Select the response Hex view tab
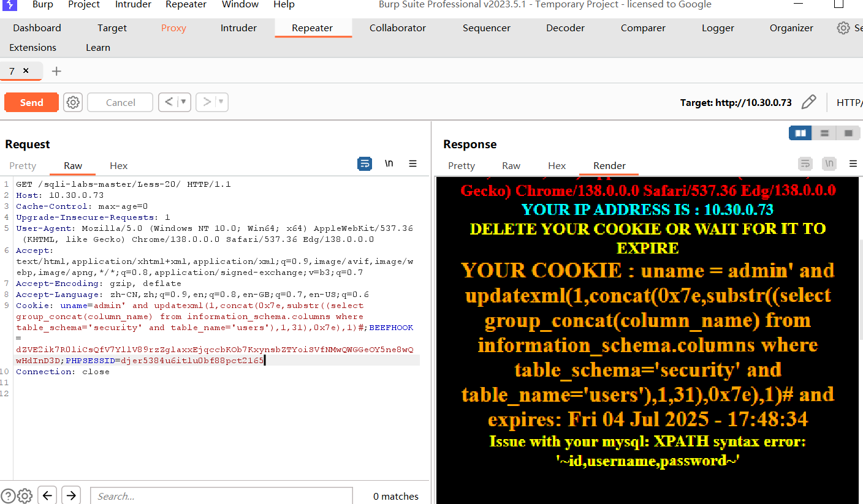863x504 pixels. [x=557, y=166]
